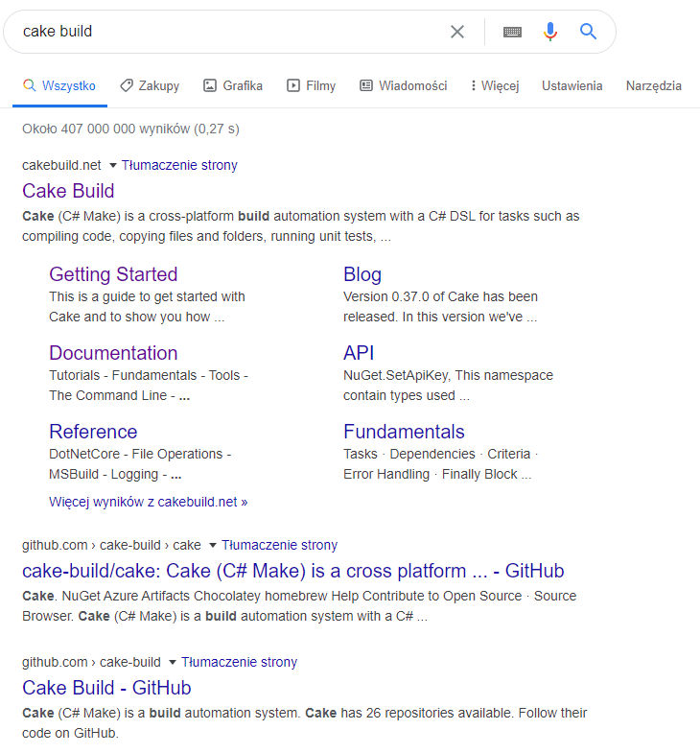This screenshot has height=753, width=700.
Task: Open the API sitelink
Action: coord(359,353)
